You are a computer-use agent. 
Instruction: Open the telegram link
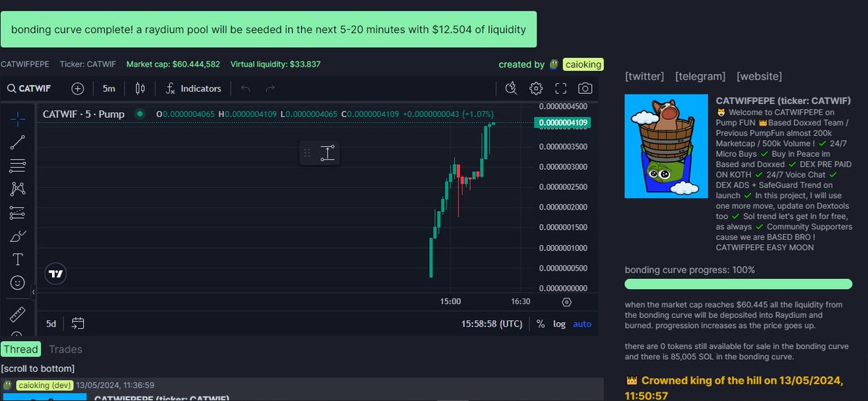point(700,76)
